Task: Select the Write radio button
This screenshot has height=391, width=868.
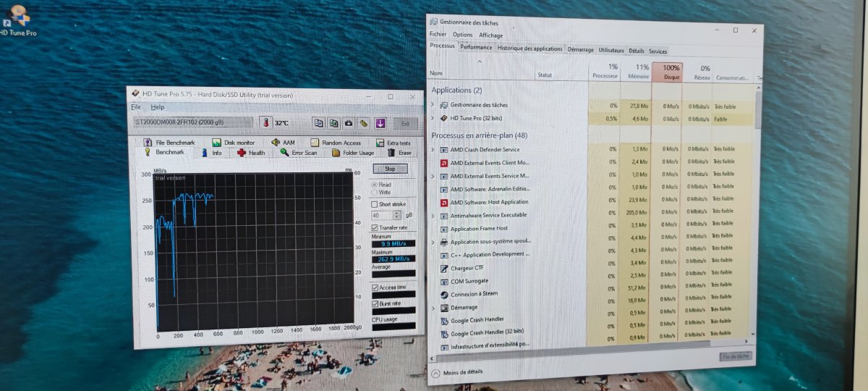Action: coord(374,193)
